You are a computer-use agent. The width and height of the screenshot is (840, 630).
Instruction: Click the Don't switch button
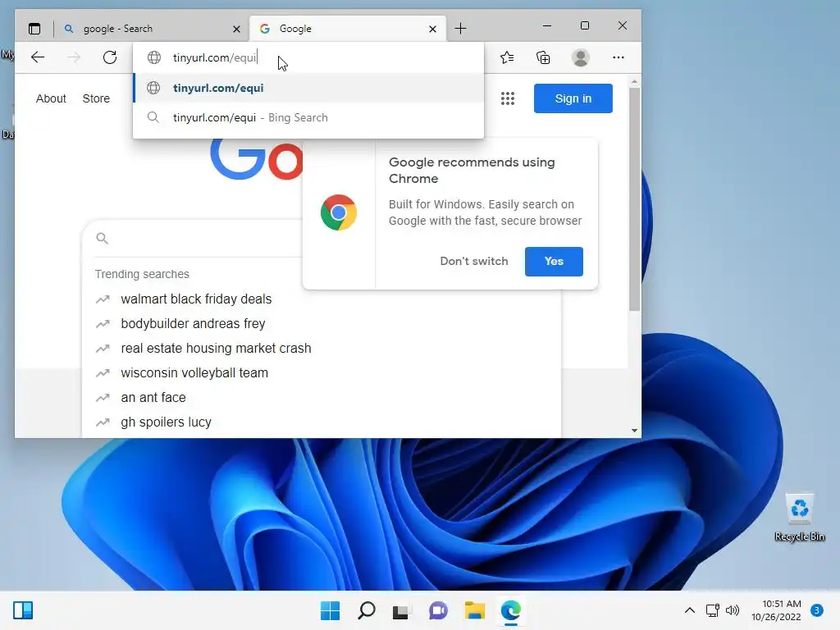[x=473, y=262]
